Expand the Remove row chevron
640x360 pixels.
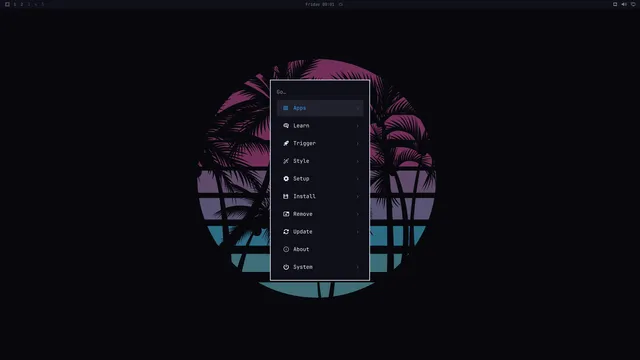coord(358,214)
